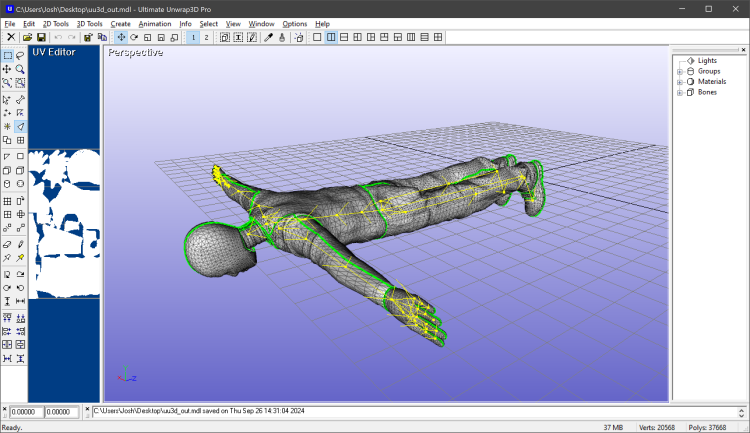Toggle selection mode 1 button
Image resolution: width=750 pixels, height=433 pixels.
pyautogui.click(x=193, y=37)
